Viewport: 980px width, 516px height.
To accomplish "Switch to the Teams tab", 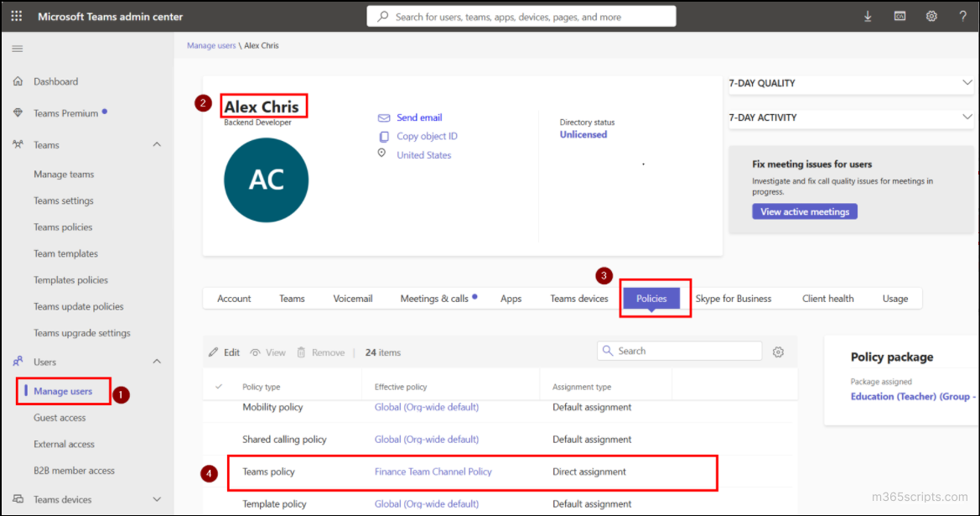I will [292, 299].
